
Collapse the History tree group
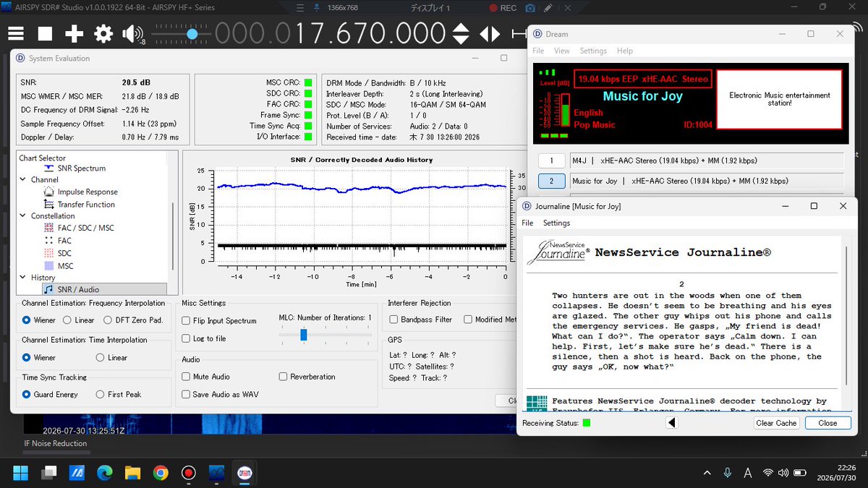[x=24, y=278]
